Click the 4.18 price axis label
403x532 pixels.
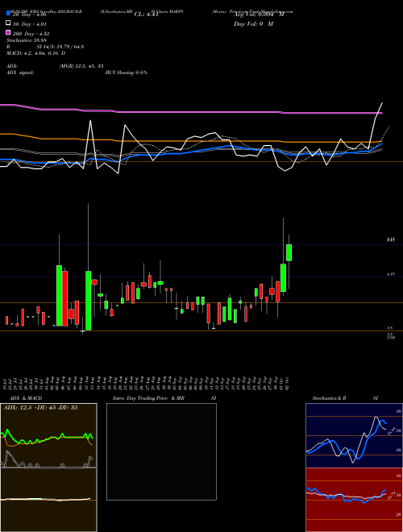click(x=390, y=274)
